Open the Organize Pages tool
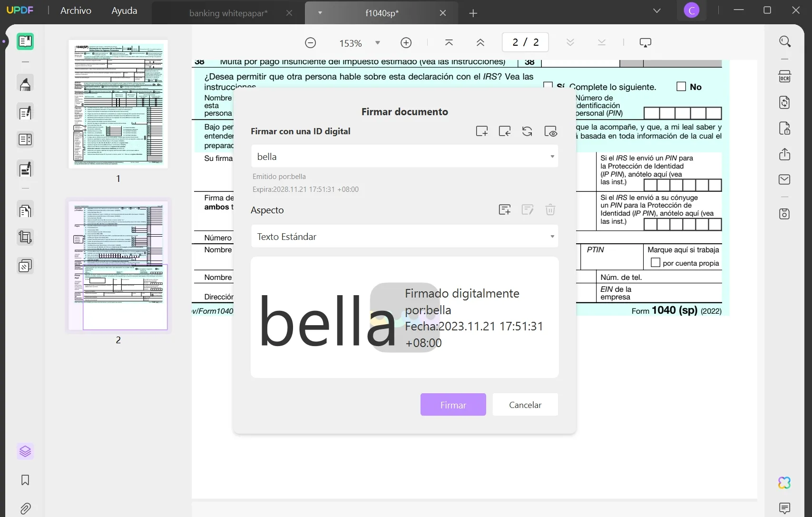 [x=25, y=210]
